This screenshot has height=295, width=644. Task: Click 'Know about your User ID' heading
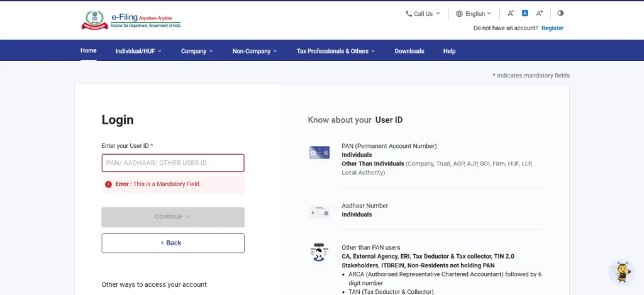tap(355, 120)
